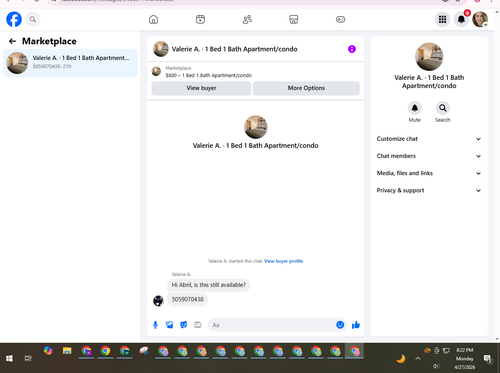500x373 pixels.
Task: Click chat header title Valerie A.
Action: coord(234,49)
